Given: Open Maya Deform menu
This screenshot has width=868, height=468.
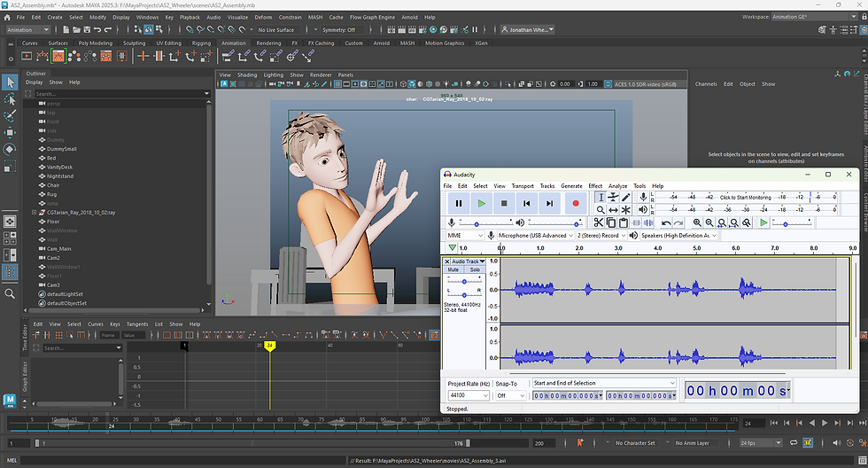Looking at the screenshot, I should point(264,17).
